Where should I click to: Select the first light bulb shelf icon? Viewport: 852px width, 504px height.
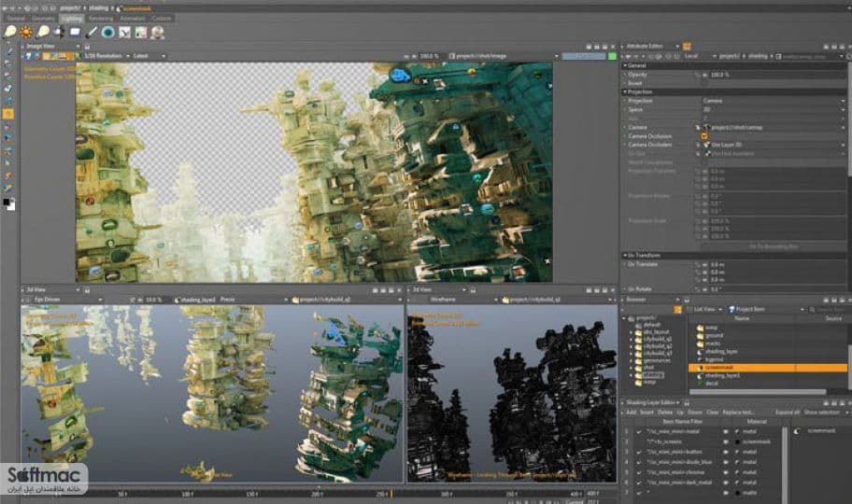[x=9, y=32]
